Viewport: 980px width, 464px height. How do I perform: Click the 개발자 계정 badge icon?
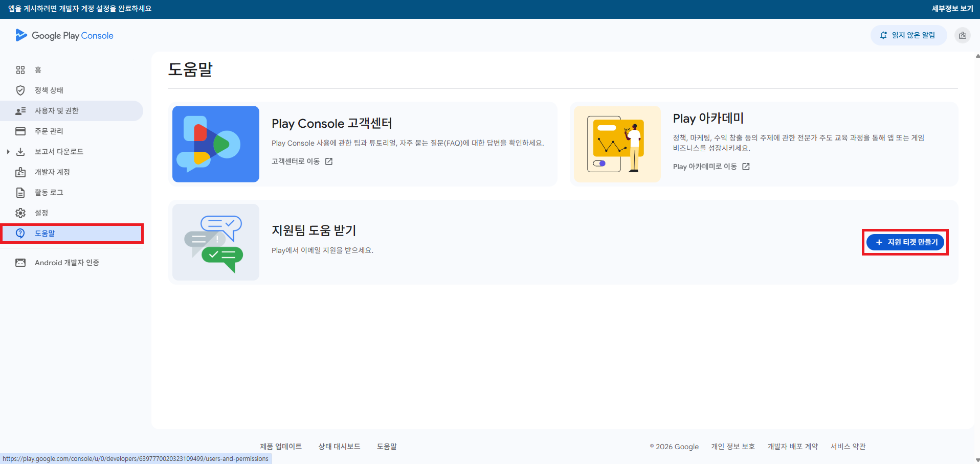(20, 172)
